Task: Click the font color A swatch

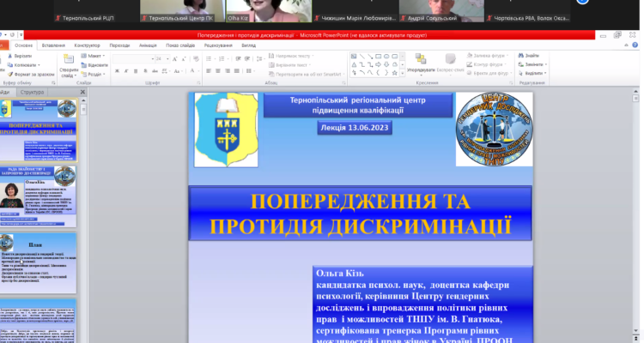Action: click(191, 71)
